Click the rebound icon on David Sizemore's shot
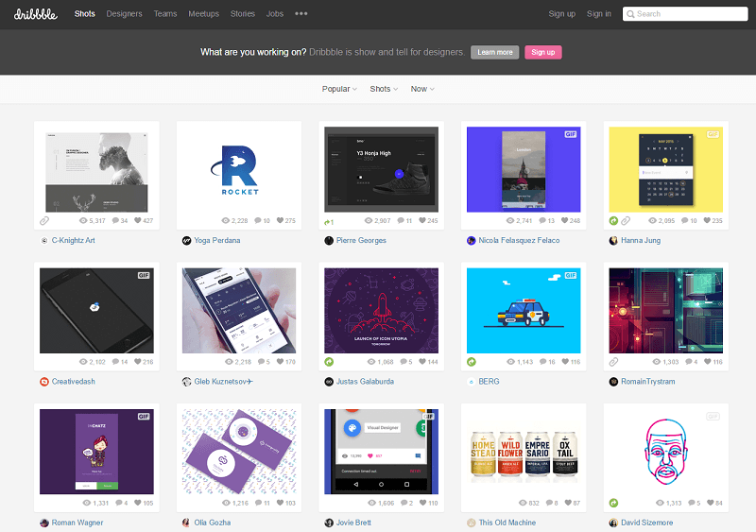Screen dimensions: 756x532 pos(613,503)
